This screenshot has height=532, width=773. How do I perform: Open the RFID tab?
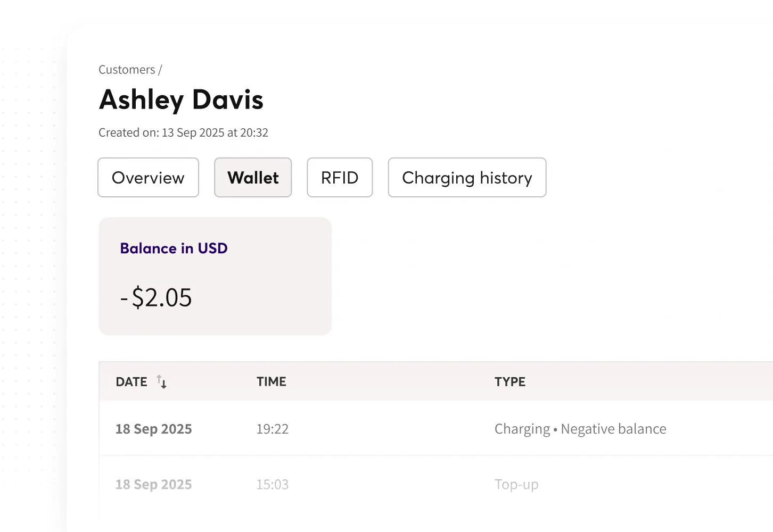coord(340,178)
